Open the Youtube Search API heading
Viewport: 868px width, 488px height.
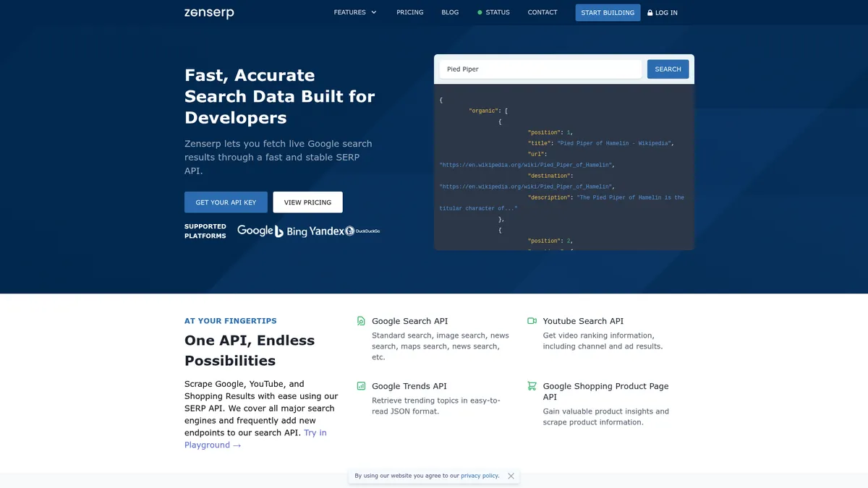(583, 321)
